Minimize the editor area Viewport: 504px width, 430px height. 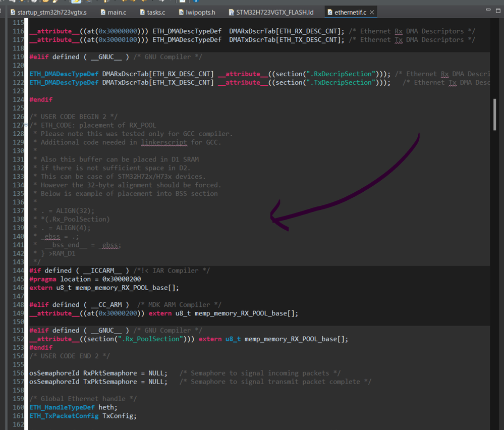[x=488, y=10]
